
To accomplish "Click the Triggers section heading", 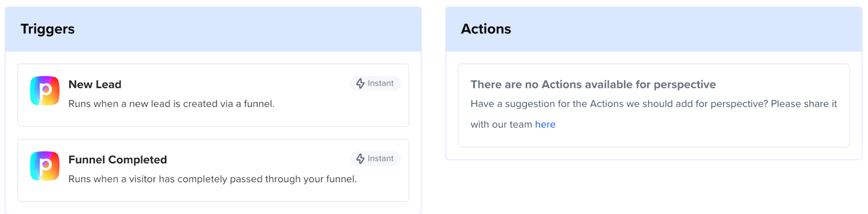I will pyautogui.click(x=48, y=29).
